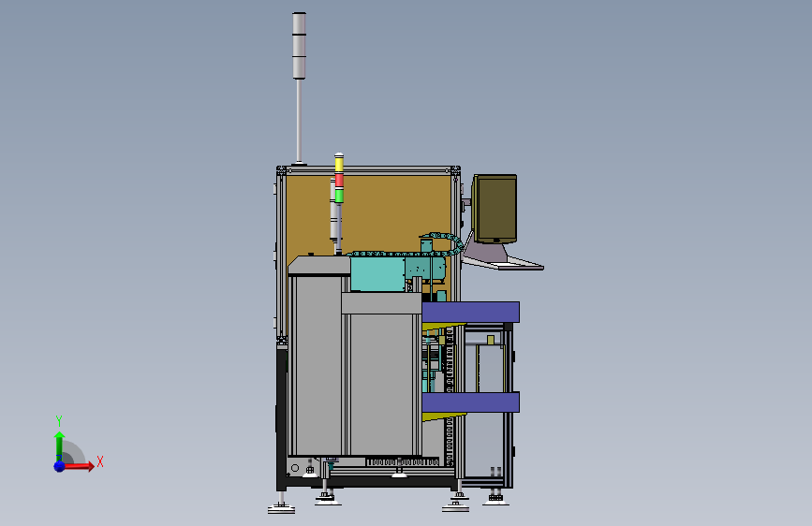The height and width of the screenshot is (526, 812).
Task: Select the green segment of the stack light
Action: (x=339, y=196)
